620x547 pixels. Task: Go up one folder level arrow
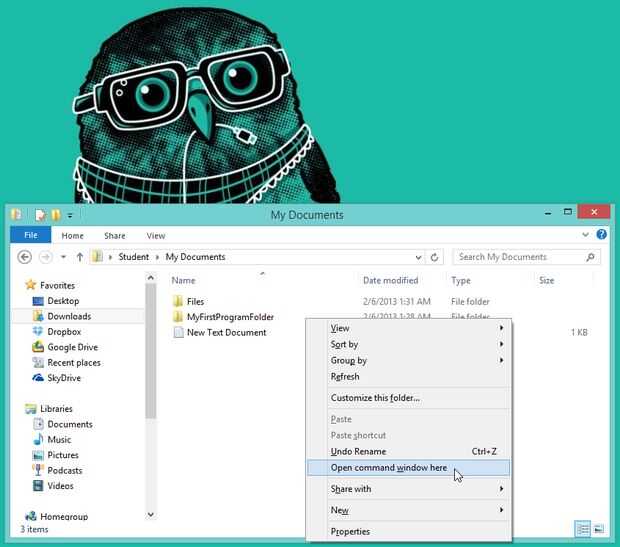coord(79,257)
